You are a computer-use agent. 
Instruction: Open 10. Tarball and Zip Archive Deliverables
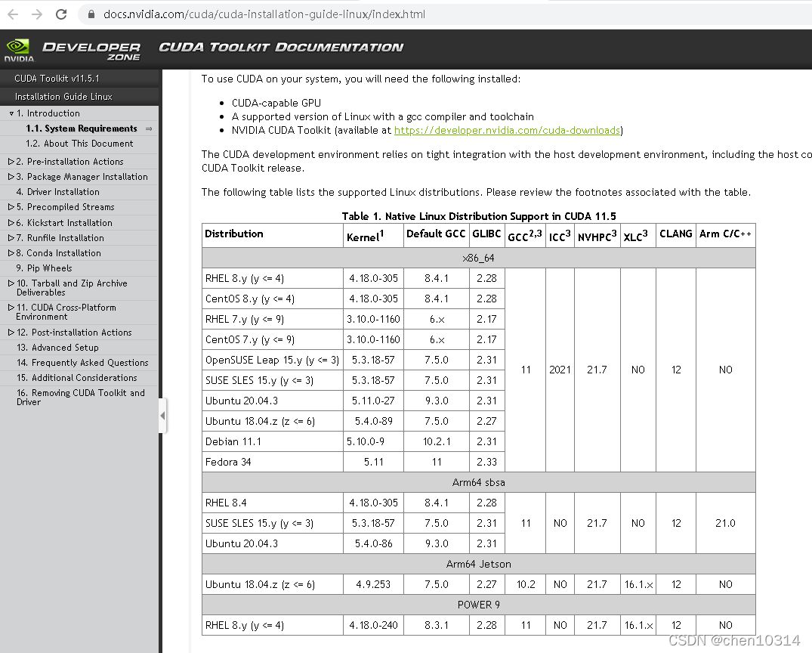(x=72, y=288)
